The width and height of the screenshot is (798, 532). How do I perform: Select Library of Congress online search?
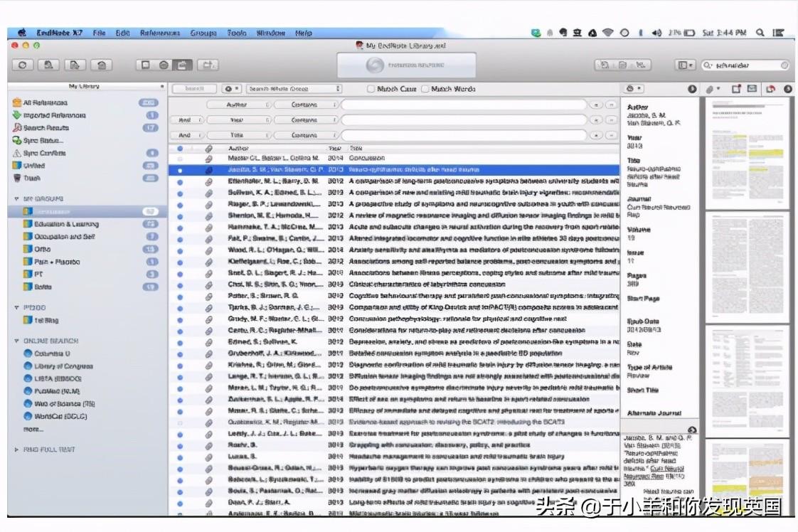click(63, 366)
